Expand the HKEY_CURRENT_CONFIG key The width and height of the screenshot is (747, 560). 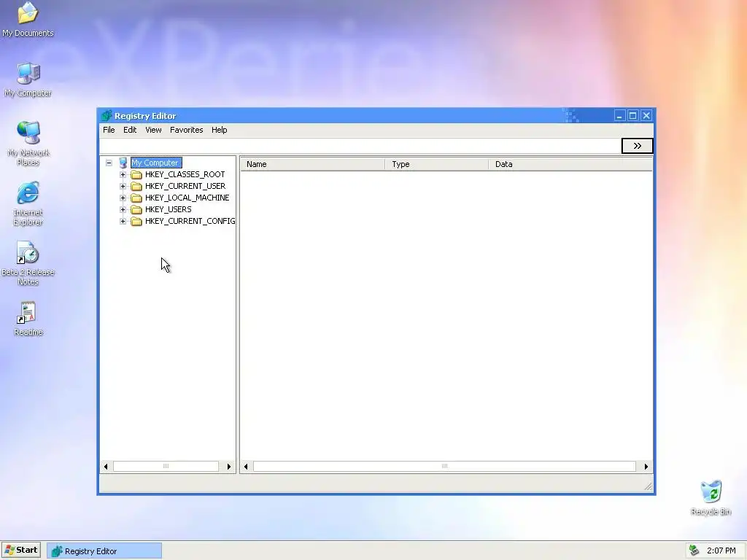(123, 222)
